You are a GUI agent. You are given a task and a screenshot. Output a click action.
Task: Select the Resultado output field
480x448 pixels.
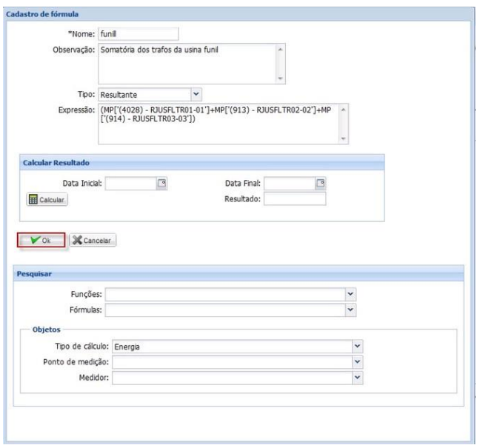point(295,198)
